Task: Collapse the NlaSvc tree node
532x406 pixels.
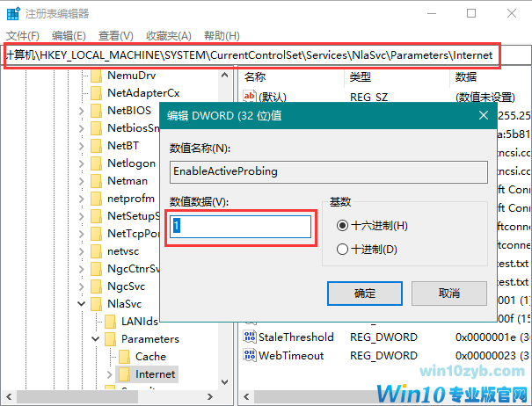Action: coord(82,304)
